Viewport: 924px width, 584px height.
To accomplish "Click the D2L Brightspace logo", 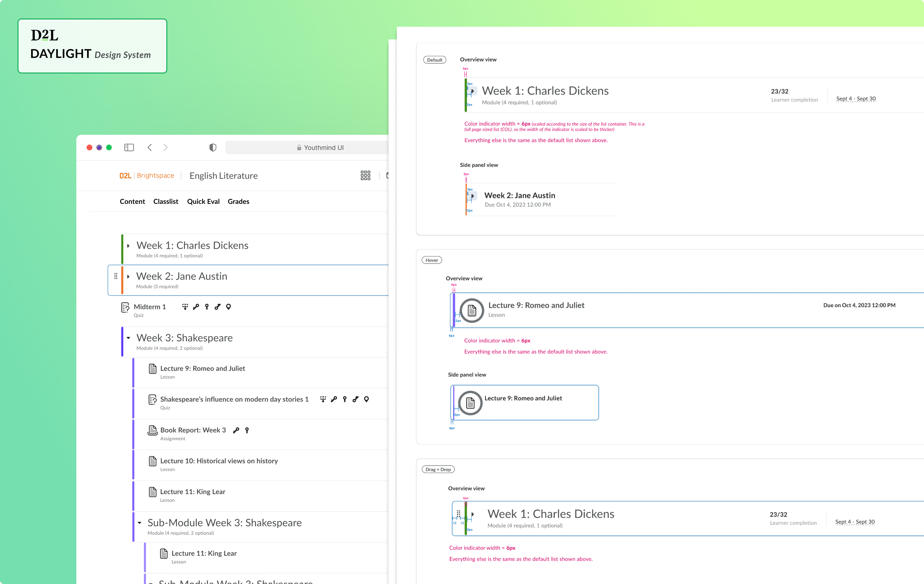I will [x=147, y=175].
